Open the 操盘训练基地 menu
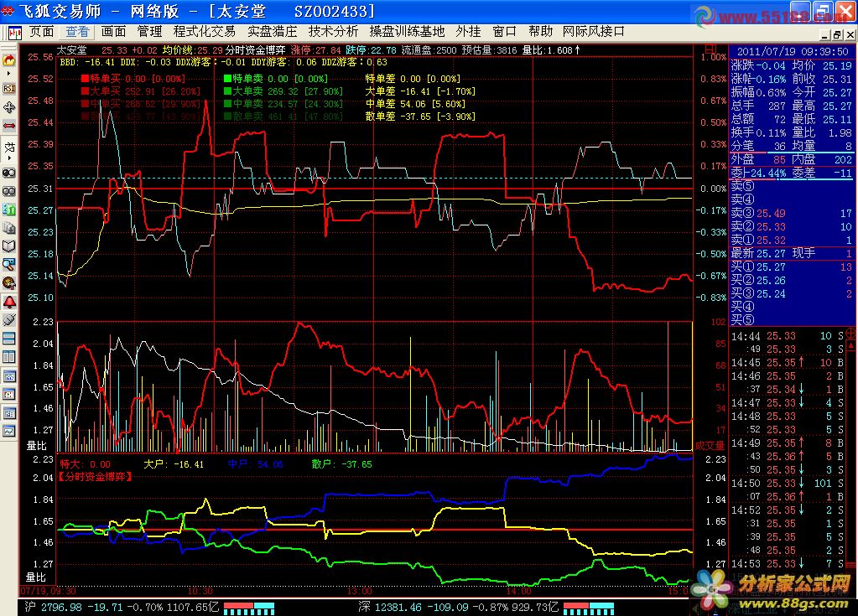Image resolution: width=858 pixels, height=616 pixels. coord(407,32)
